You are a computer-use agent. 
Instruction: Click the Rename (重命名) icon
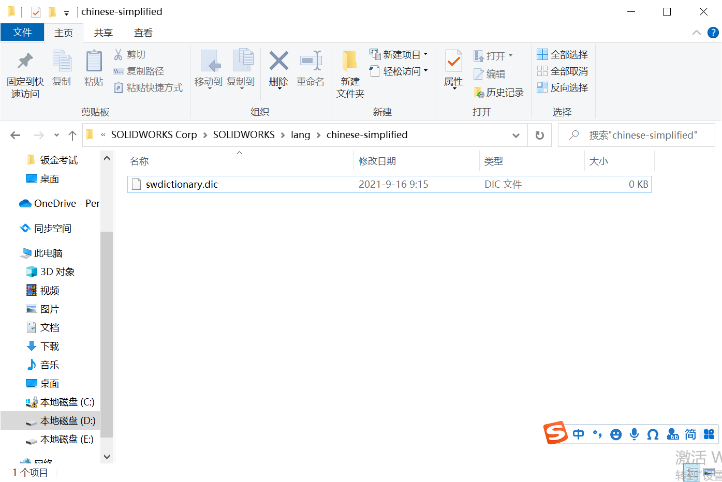click(x=311, y=61)
